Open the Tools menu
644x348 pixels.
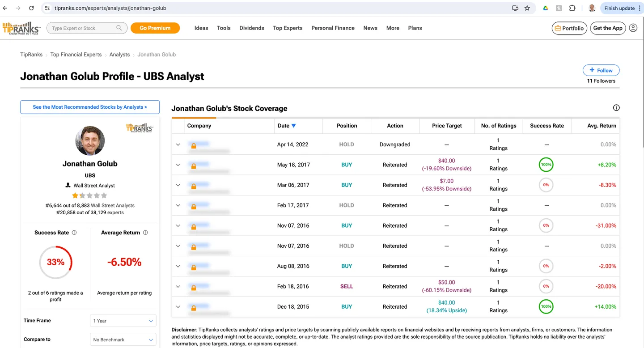click(224, 28)
